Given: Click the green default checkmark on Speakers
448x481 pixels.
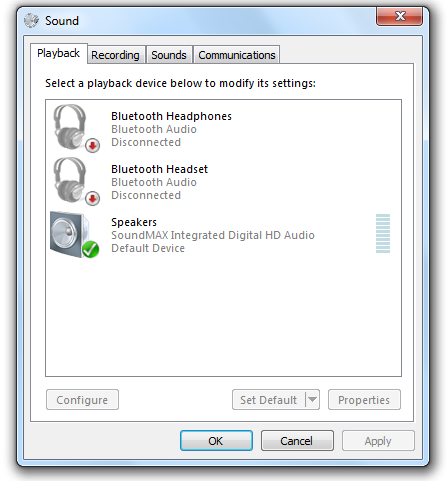Looking at the screenshot, I should coord(90,249).
